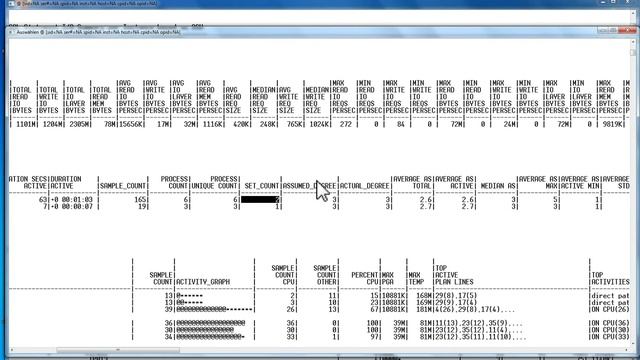Click the ON CPU(33) top activity
Image resolution: width=640 pixels, height=360 pixels.
pyautogui.click(x=610, y=337)
